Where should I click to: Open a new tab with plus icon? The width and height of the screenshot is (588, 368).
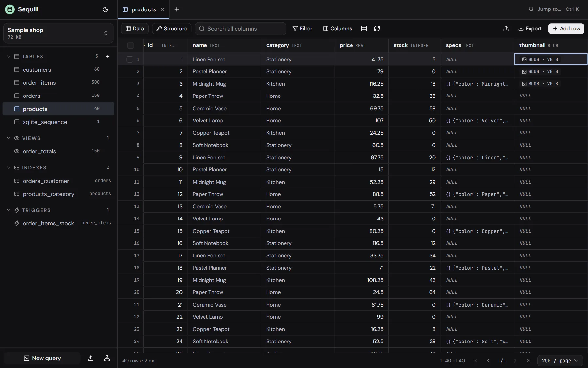[x=177, y=9]
